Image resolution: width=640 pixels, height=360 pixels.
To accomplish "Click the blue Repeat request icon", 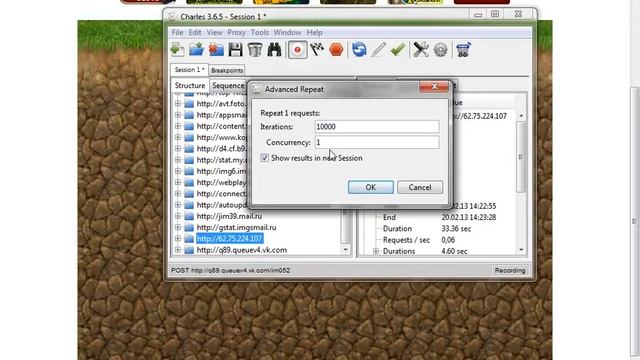I will click(359, 50).
